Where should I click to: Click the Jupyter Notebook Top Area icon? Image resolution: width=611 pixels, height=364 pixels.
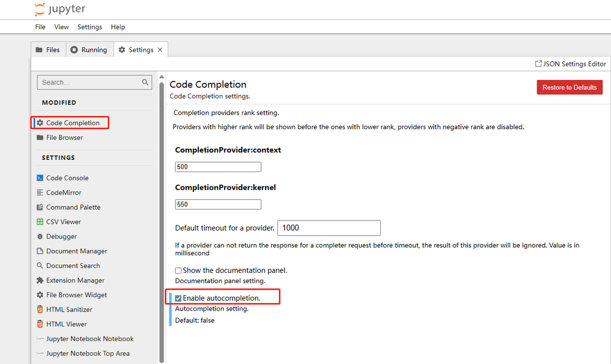coord(40,353)
